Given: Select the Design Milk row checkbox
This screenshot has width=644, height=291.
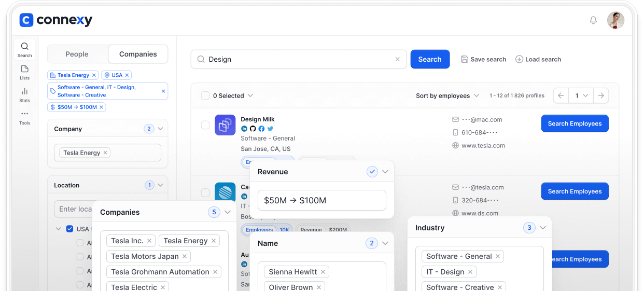Looking at the screenshot, I should point(205,125).
